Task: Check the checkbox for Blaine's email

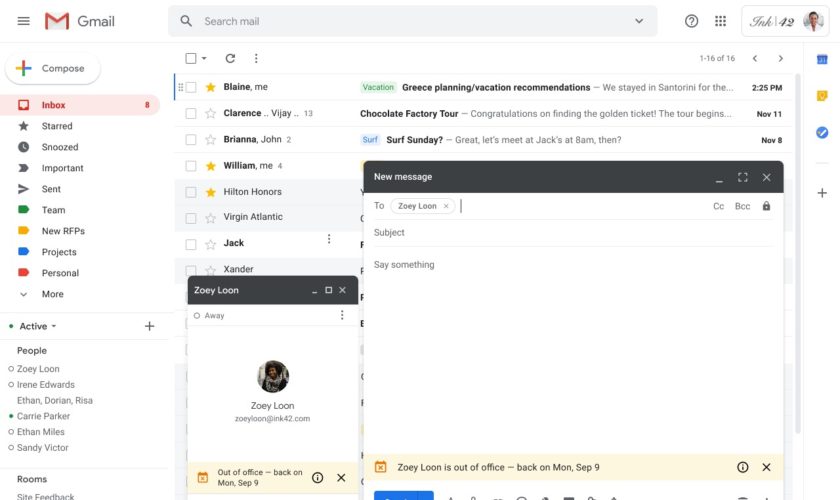Action: (x=191, y=88)
